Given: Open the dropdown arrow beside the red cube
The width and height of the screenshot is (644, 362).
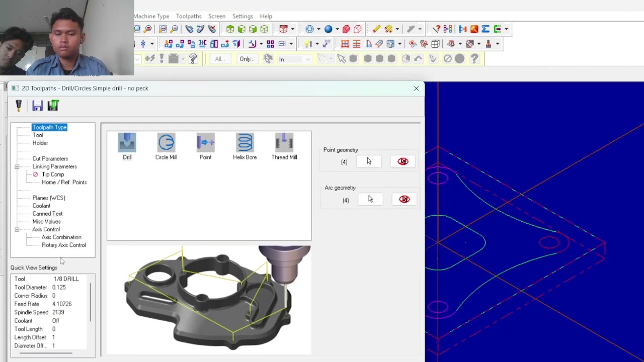Looking at the screenshot, I should click(292, 29).
